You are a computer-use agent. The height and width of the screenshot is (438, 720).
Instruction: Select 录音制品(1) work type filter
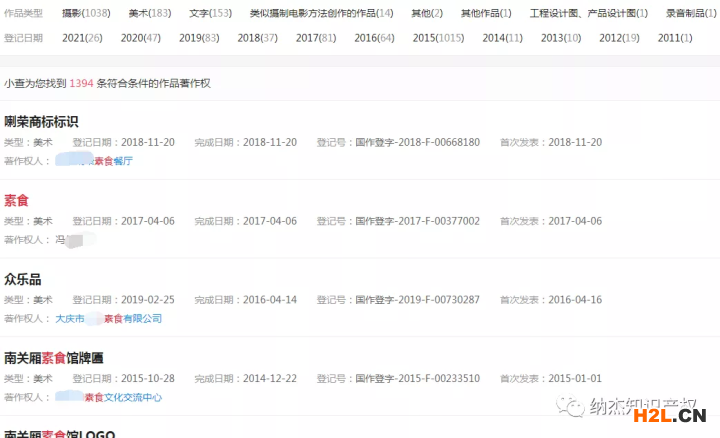click(691, 13)
